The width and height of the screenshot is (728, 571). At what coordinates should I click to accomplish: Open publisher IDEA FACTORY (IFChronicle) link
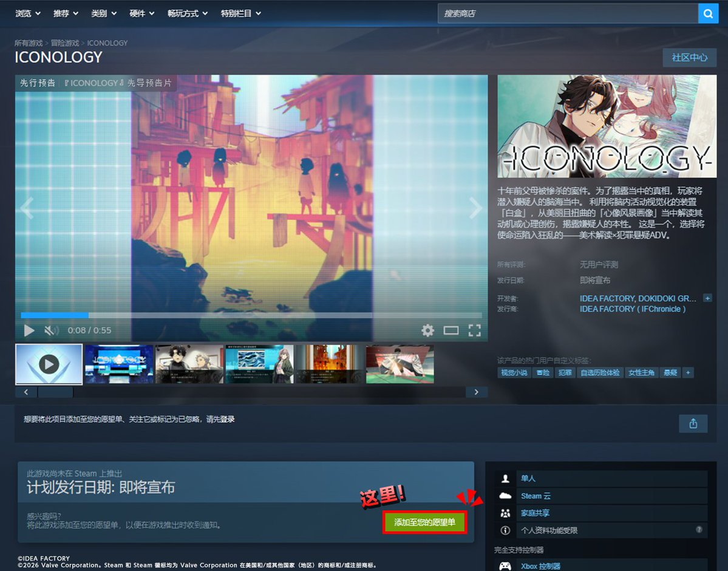pyautogui.click(x=632, y=309)
